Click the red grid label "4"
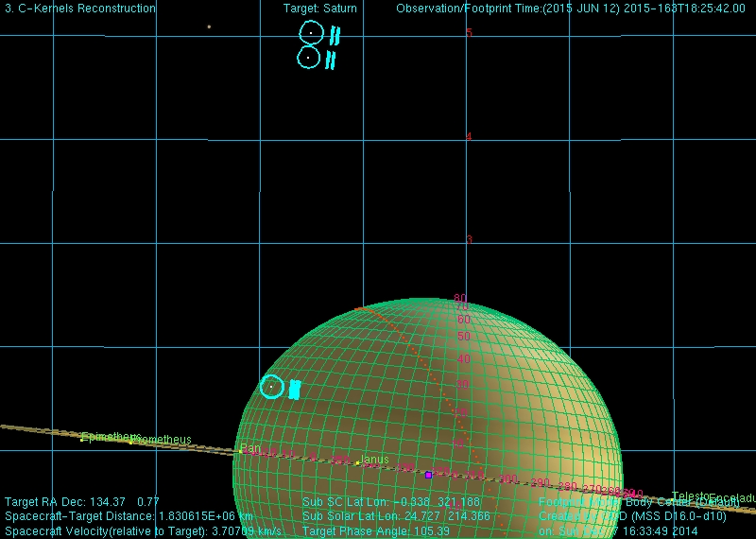 469,136
